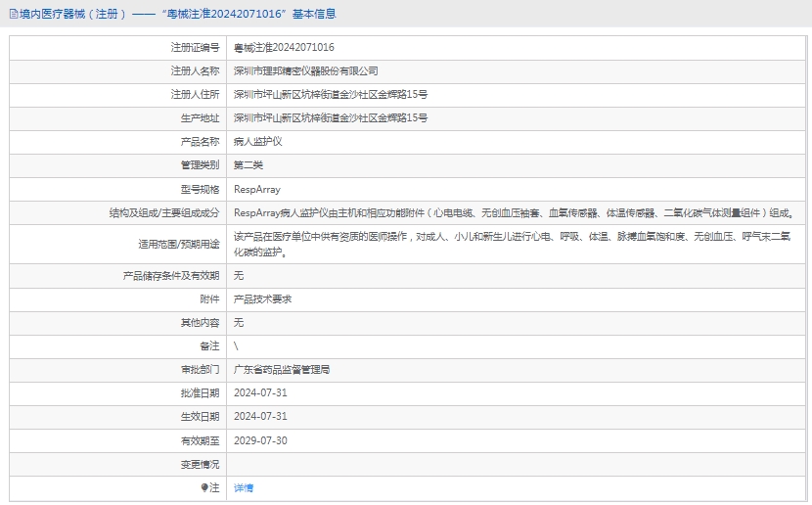Click the 生效日期 value 2024-07-31
Screen dimensions: 812x505
click(260, 417)
